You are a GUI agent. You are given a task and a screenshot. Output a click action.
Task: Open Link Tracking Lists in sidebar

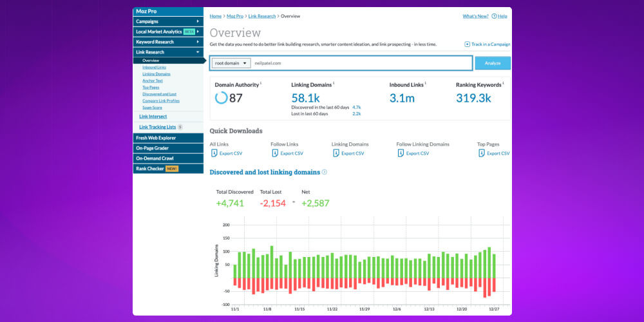click(157, 128)
